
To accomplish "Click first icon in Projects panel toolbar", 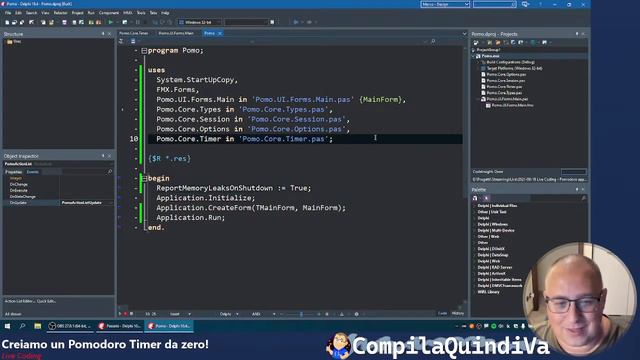I will 476,42.
